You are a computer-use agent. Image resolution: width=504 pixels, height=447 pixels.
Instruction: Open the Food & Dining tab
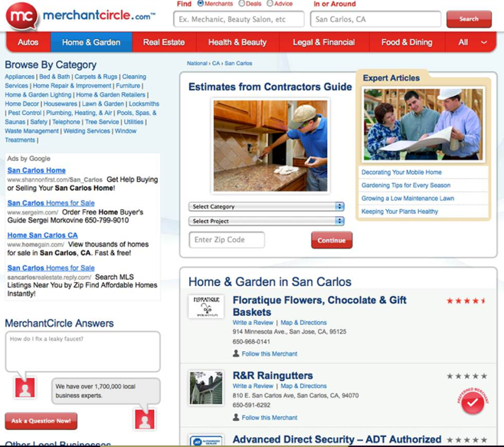tap(407, 42)
